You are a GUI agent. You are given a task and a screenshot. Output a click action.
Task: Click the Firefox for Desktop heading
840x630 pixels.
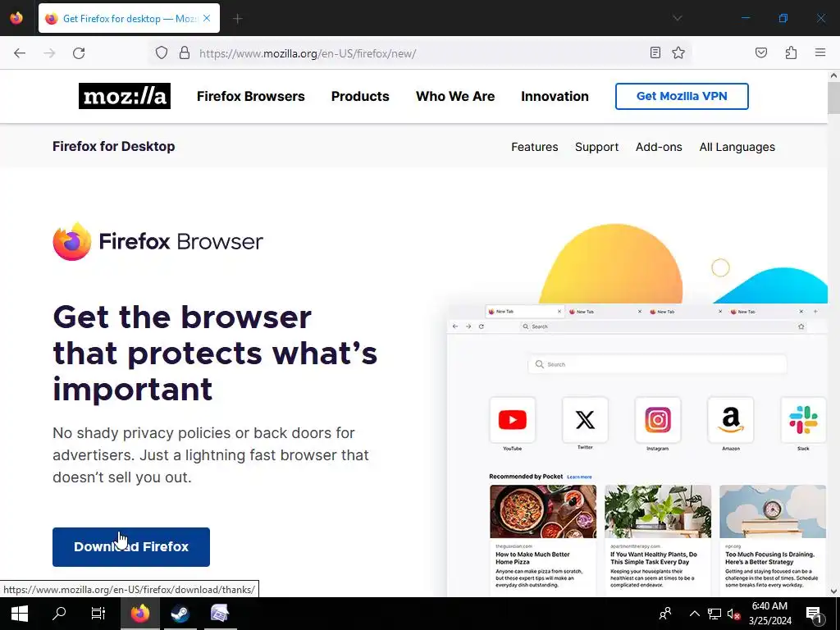(x=113, y=146)
